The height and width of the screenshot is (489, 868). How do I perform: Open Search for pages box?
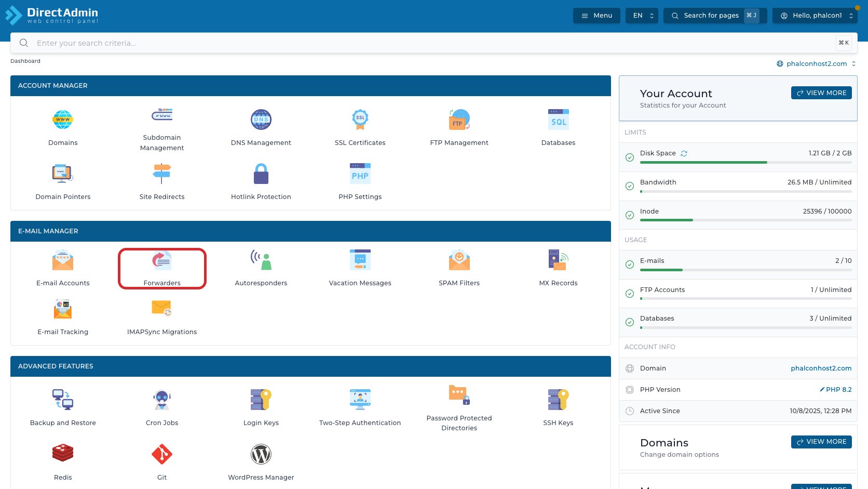[715, 16]
